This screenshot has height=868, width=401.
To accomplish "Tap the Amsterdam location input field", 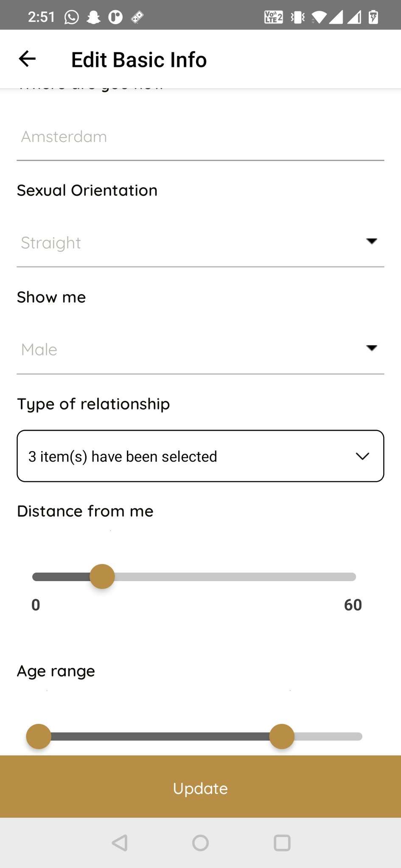I will click(x=200, y=136).
